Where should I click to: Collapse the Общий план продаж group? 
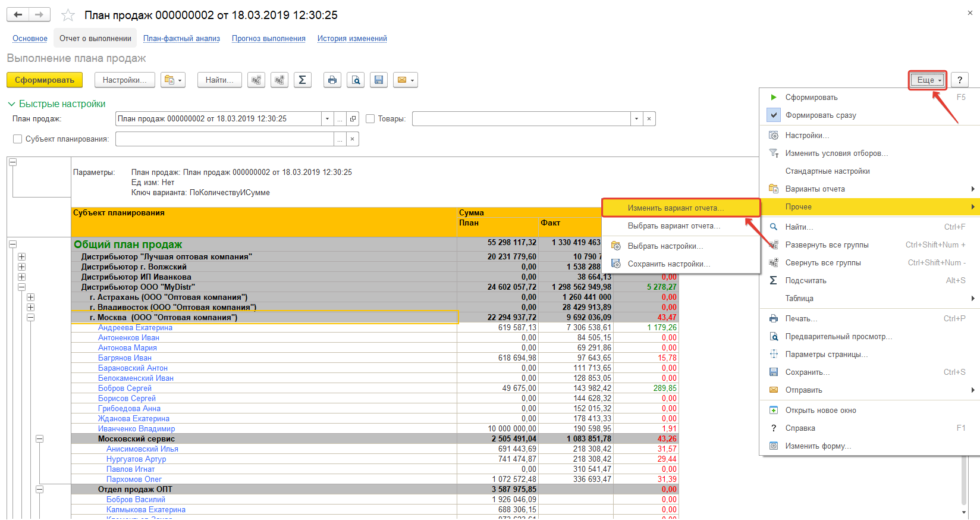coord(12,245)
